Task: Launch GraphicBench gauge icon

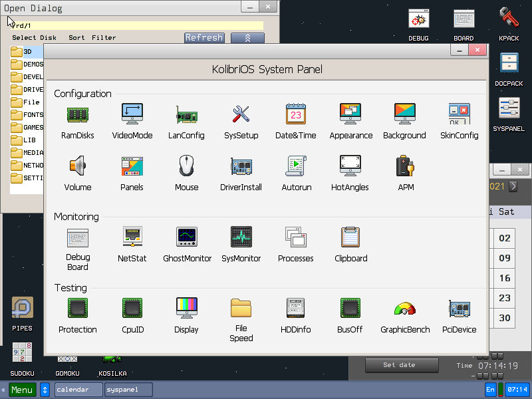Action: (x=405, y=309)
